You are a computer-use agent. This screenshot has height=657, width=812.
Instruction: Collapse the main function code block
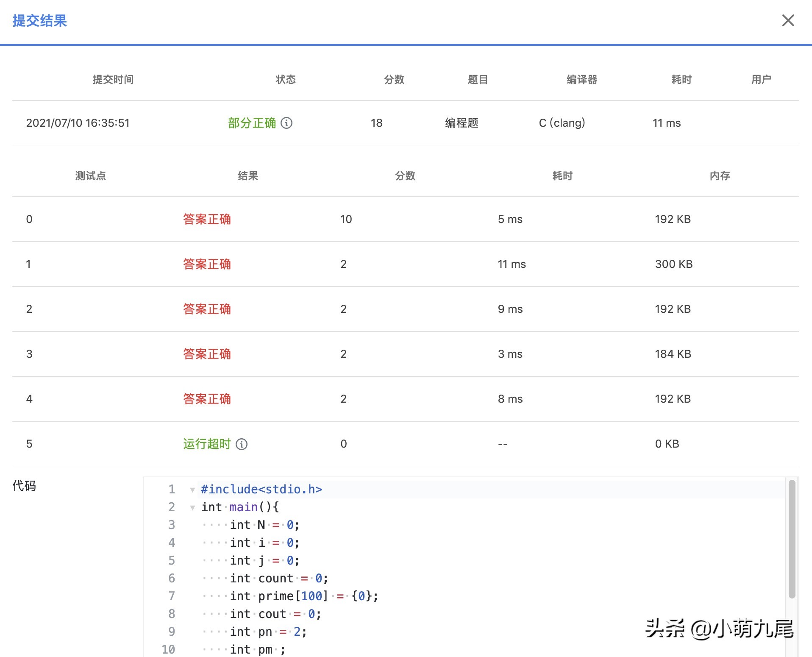tap(192, 507)
